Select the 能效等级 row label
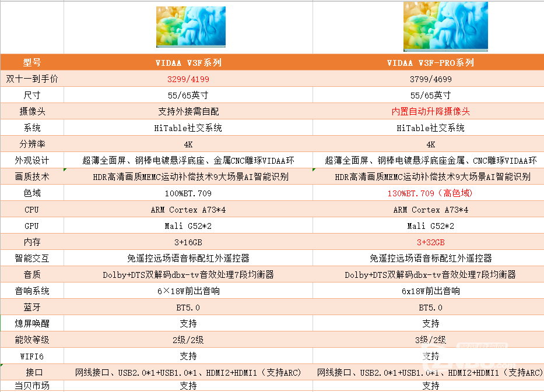The image size is (544, 392). [32, 340]
